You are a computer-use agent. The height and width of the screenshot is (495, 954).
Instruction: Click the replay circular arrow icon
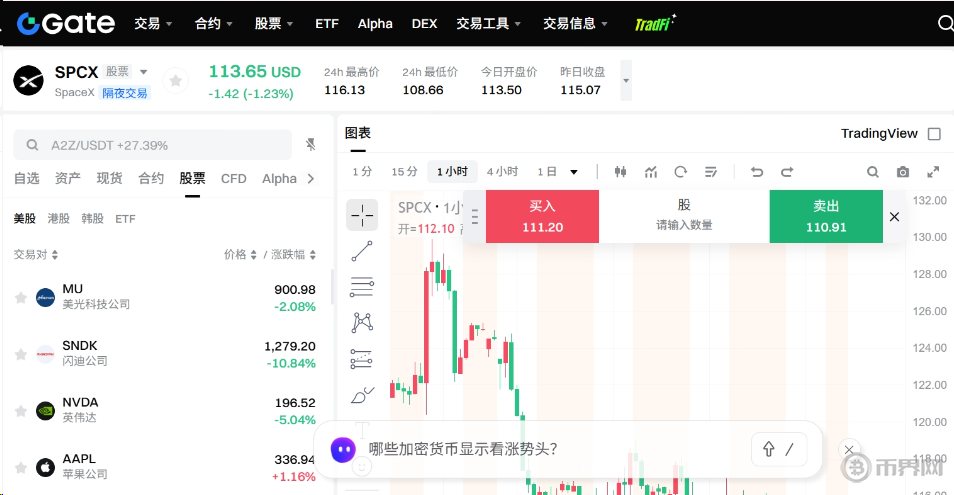[x=681, y=172]
